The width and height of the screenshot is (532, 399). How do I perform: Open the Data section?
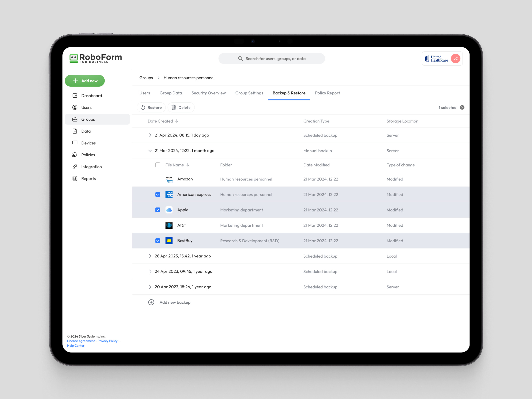[86, 131]
